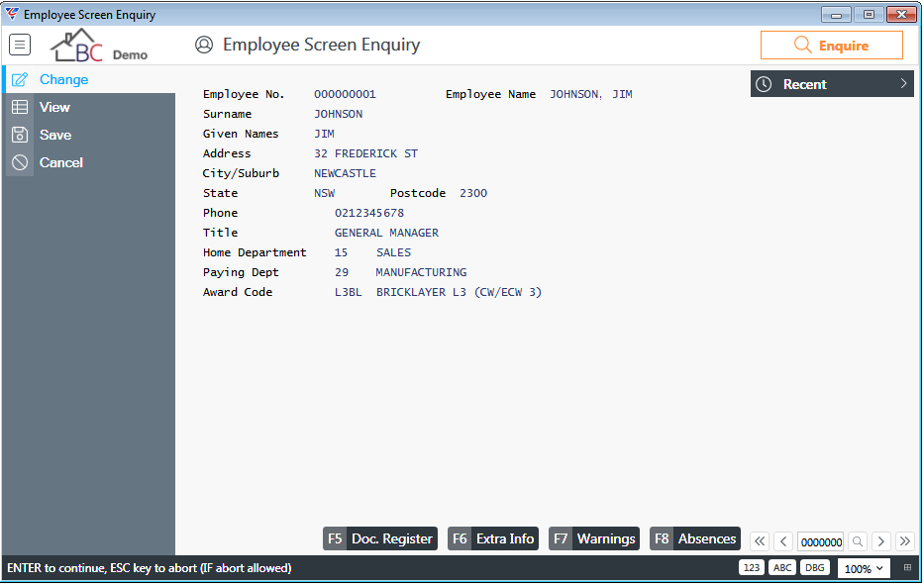Click Employee No. value 000000001
Viewport: 924px width, 584px height.
coord(345,94)
